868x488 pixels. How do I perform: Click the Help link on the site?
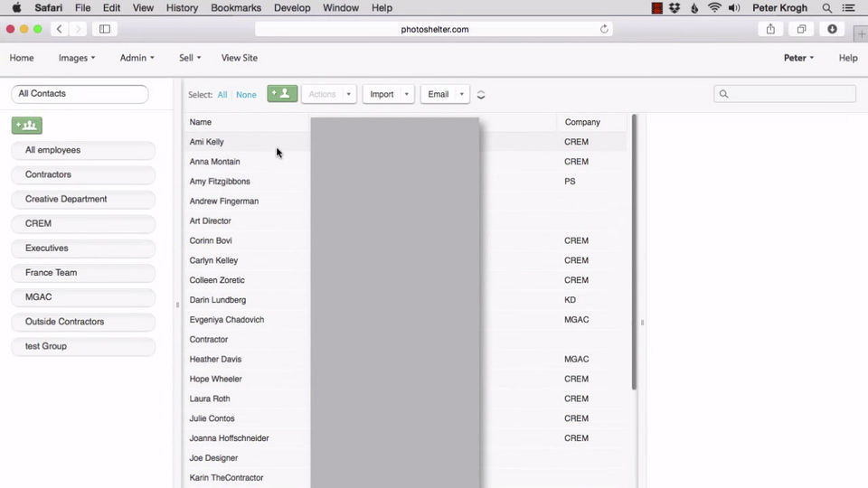[x=847, y=58]
